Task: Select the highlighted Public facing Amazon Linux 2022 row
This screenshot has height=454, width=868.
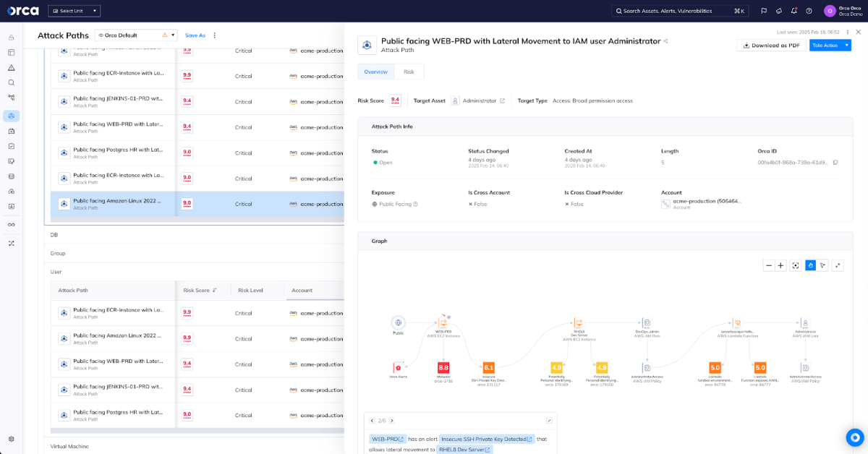Action: (x=197, y=204)
